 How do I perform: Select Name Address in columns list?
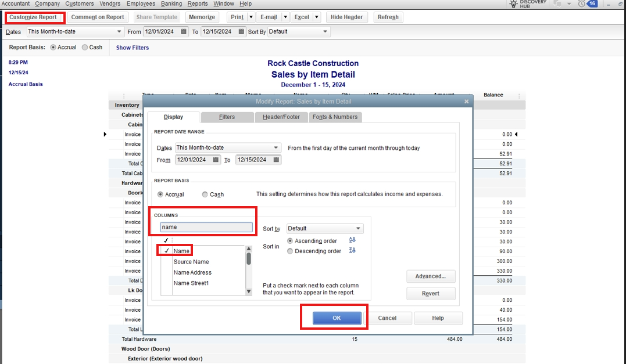coord(192,273)
